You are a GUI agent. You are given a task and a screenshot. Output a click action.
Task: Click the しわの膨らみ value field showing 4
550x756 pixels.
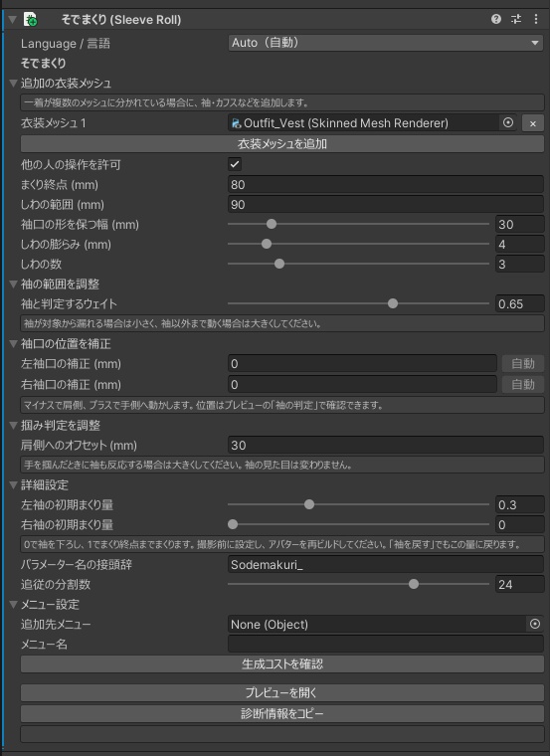click(519, 244)
